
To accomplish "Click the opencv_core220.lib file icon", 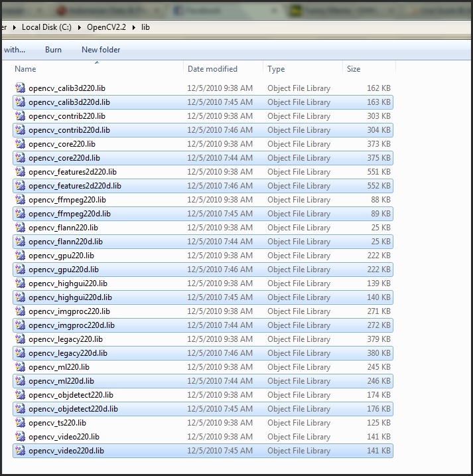I will 21,144.
